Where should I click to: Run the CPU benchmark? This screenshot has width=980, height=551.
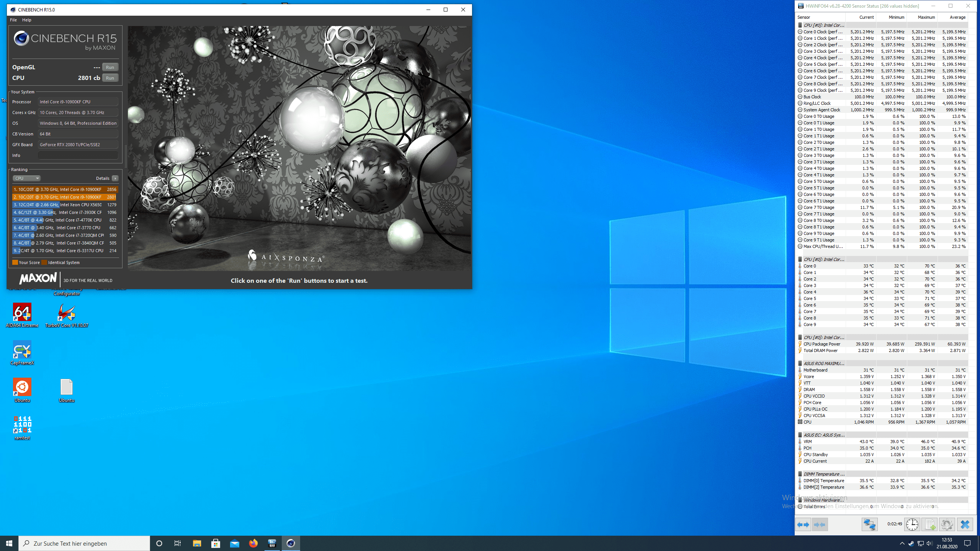pos(110,78)
